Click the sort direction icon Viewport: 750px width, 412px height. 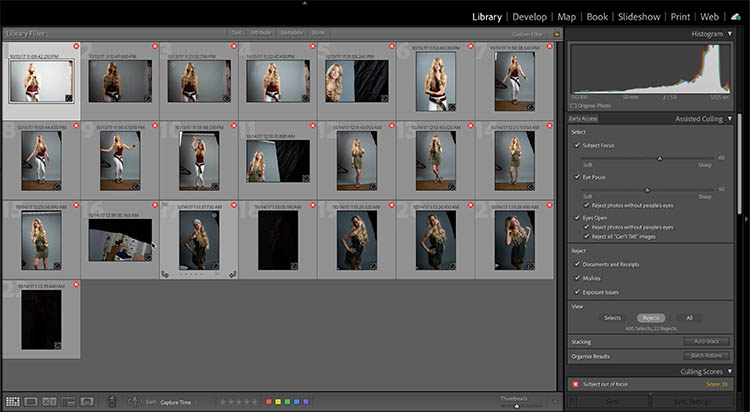tap(134, 401)
